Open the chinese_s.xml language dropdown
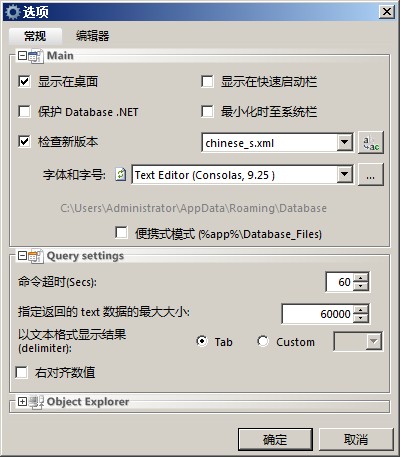The height and width of the screenshot is (457, 400). tap(344, 143)
